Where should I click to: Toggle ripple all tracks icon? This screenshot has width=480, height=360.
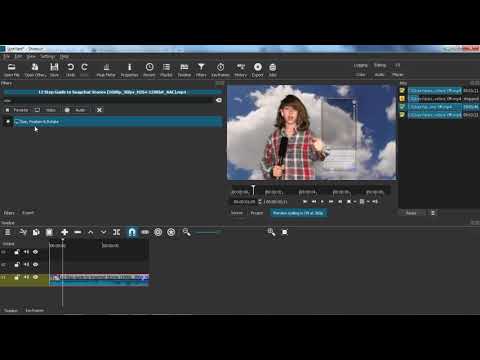[x=171, y=232]
